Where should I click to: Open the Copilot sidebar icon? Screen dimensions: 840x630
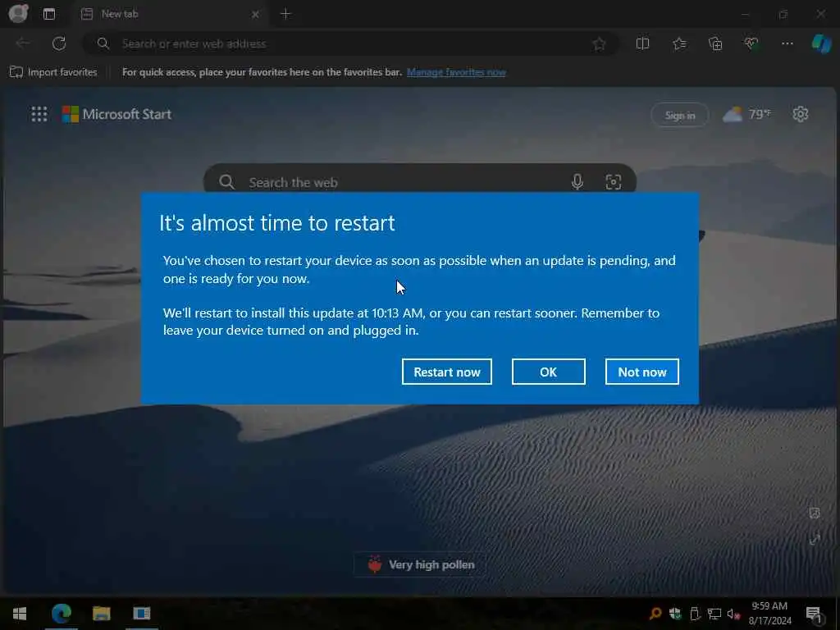pyautogui.click(x=821, y=44)
